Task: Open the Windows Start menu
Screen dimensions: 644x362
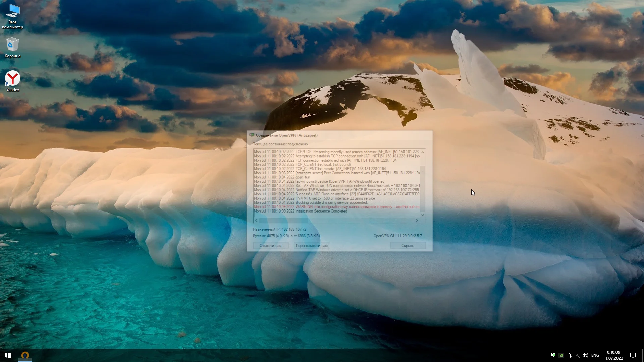Action: click(x=8, y=355)
